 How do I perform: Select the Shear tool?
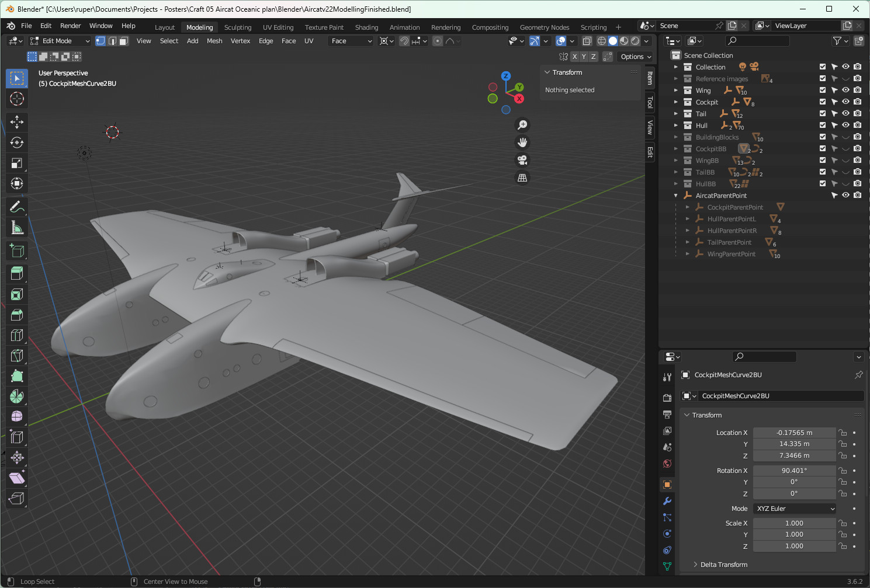pos(17,478)
